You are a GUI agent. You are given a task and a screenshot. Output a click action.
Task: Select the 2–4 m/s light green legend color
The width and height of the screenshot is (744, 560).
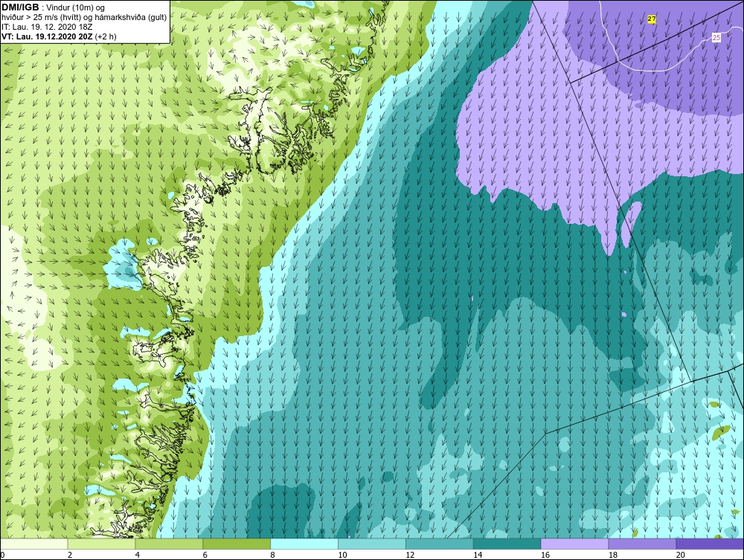click(x=101, y=544)
